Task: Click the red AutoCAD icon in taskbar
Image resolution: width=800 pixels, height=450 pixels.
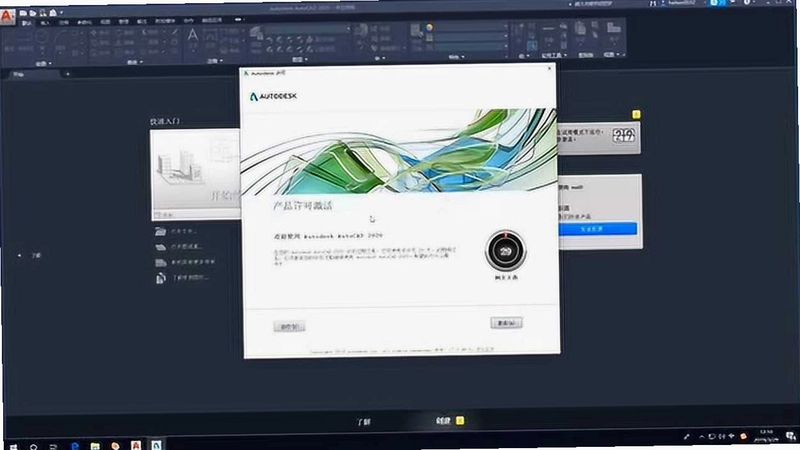Action: click(x=136, y=445)
